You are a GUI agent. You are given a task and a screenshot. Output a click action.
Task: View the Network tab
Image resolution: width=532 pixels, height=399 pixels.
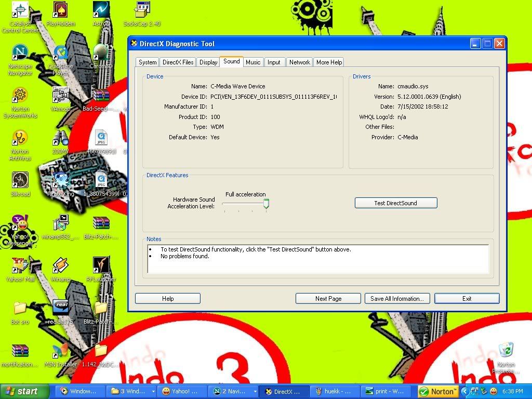coord(300,62)
